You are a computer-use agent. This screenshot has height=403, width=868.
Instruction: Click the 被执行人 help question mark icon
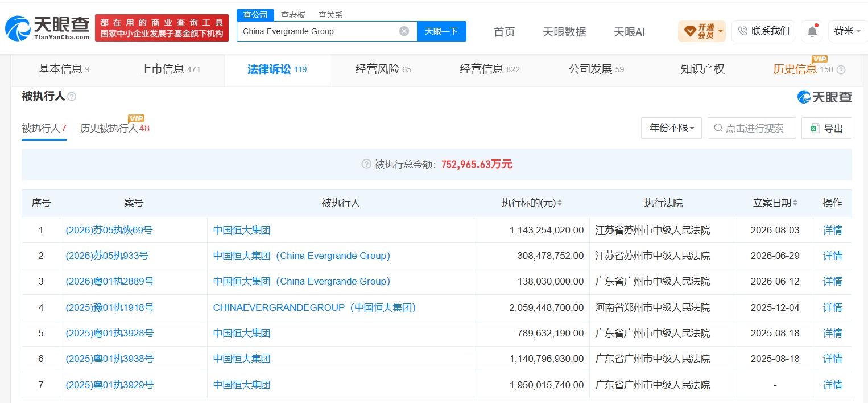click(72, 97)
